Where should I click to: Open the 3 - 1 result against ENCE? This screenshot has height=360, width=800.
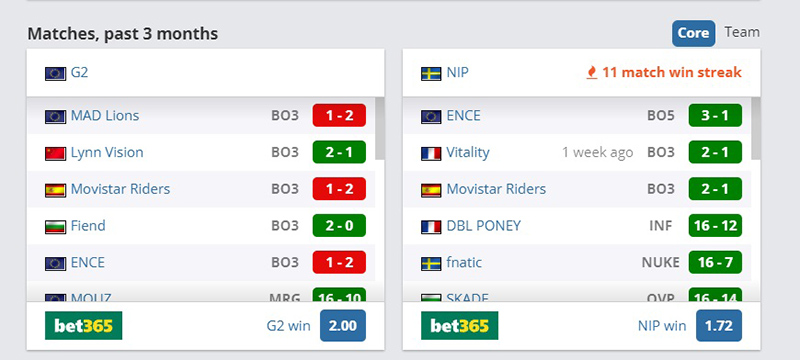point(715,116)
